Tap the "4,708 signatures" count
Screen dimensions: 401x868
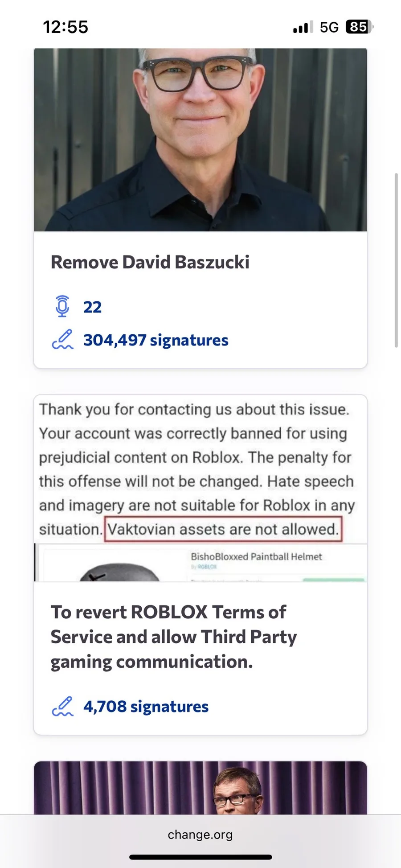click(x=146, y=707)
